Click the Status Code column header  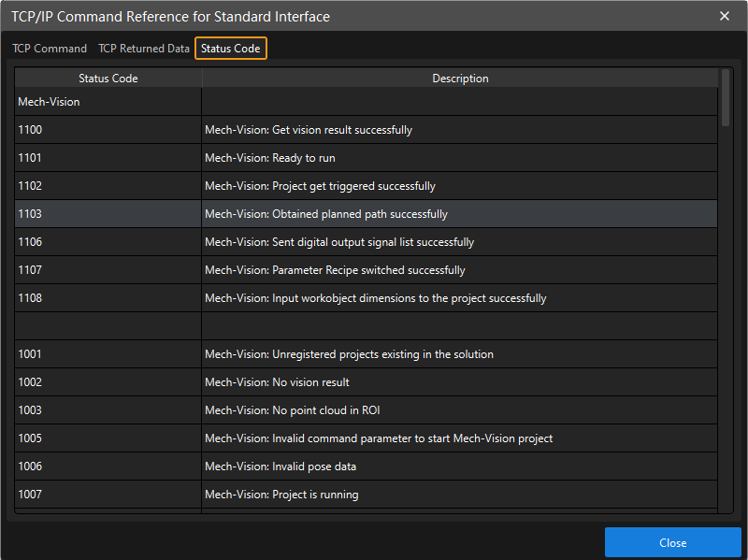pyautogui.click(x=108, y=79)
